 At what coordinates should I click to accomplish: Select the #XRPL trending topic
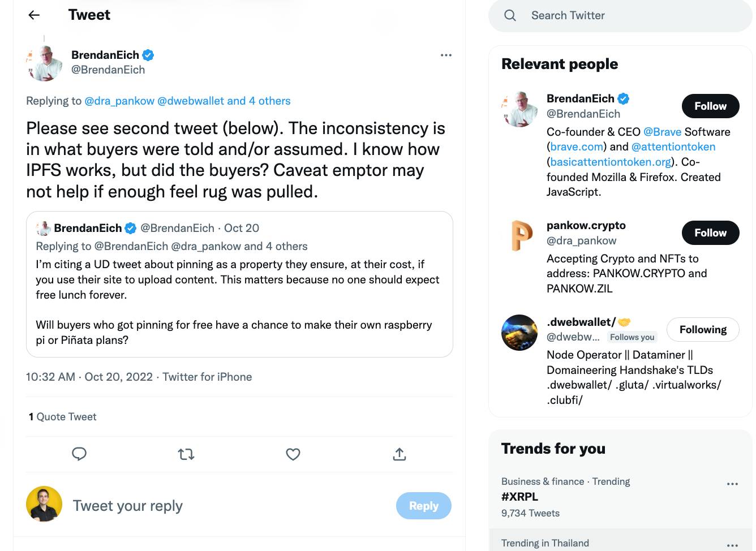tap(520, 496)
